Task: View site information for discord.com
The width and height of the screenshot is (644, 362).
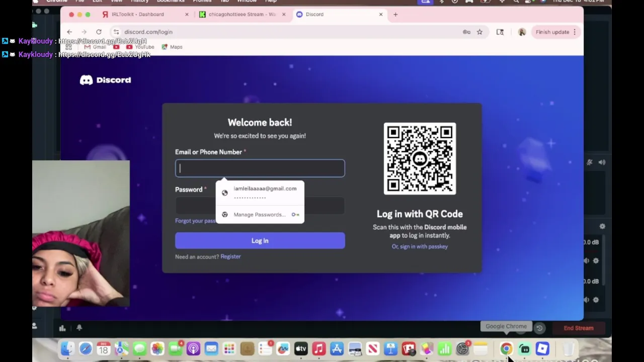Action: click(116, 32)
